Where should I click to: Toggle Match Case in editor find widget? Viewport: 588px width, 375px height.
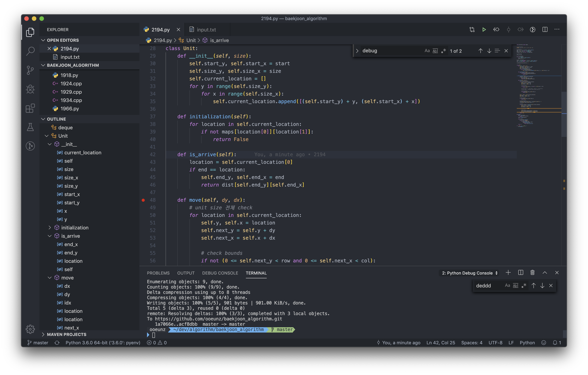(x=427, y=51)
